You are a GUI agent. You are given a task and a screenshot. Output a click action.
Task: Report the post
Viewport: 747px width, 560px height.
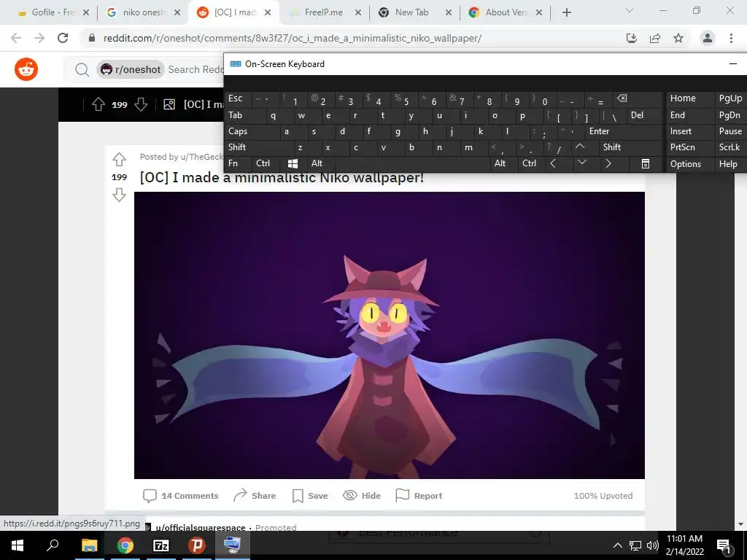coord(419,496)
